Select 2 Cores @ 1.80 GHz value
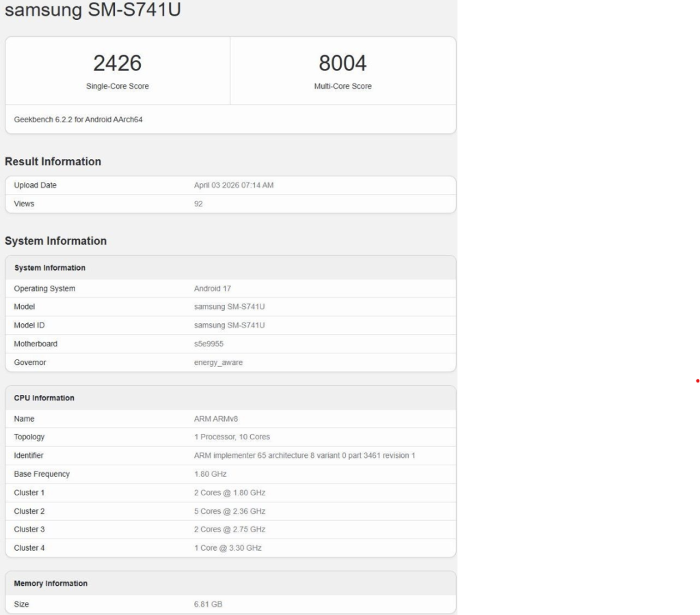 pos(230,493)
